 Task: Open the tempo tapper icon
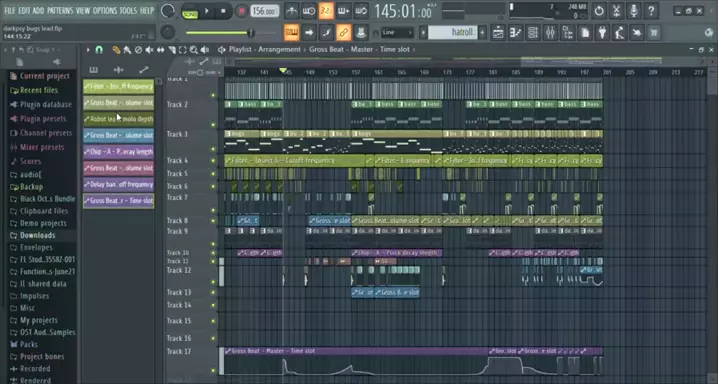[x=620, y=32]
